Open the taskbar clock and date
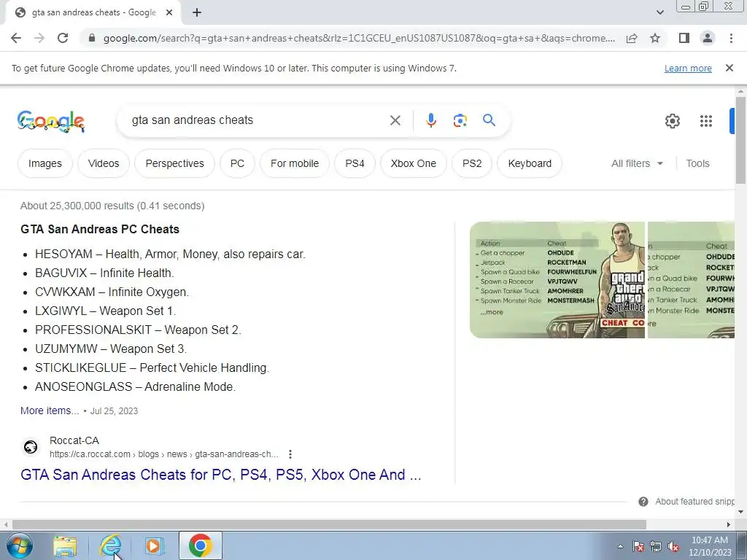 point(709,546)
